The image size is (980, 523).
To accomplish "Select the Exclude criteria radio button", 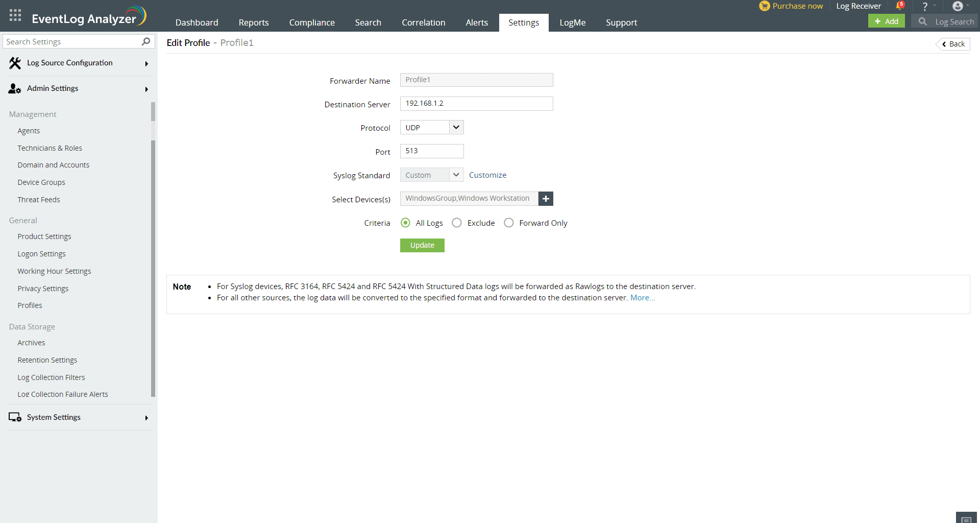I will pos(457,223).
